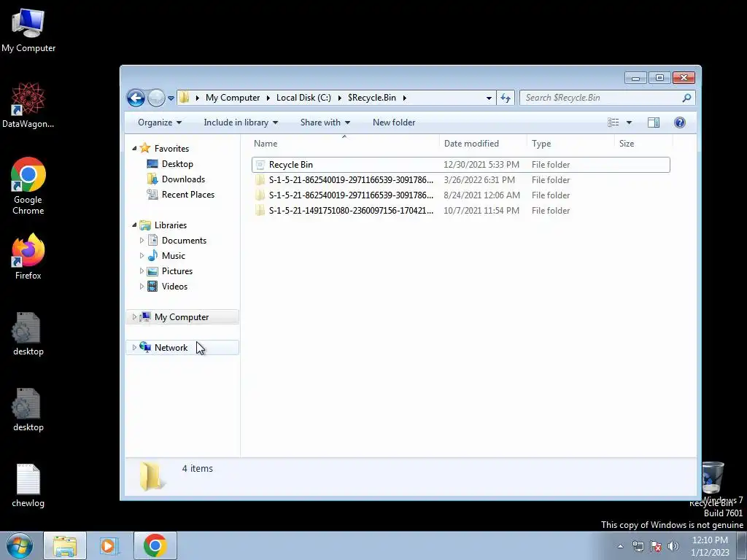747x560 pixels.
Task: Click the forward navigation arrow
Action: click(156, 98)
